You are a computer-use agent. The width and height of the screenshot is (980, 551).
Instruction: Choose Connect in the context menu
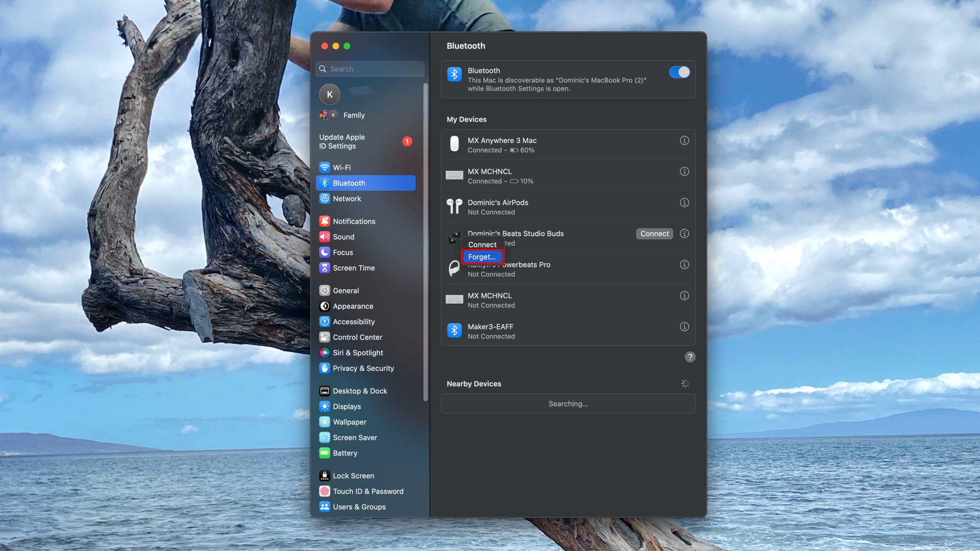pos(482,244)
